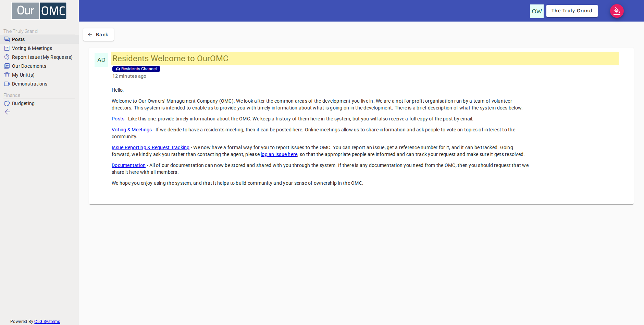Click the Report Issue question icon

click(x=7, y=57)
